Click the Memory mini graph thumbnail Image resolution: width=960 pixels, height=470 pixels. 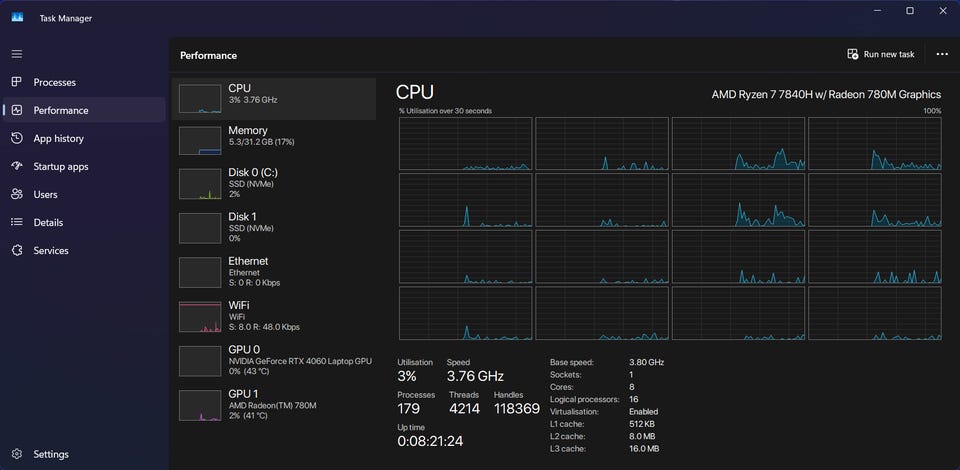pos(200,141)
